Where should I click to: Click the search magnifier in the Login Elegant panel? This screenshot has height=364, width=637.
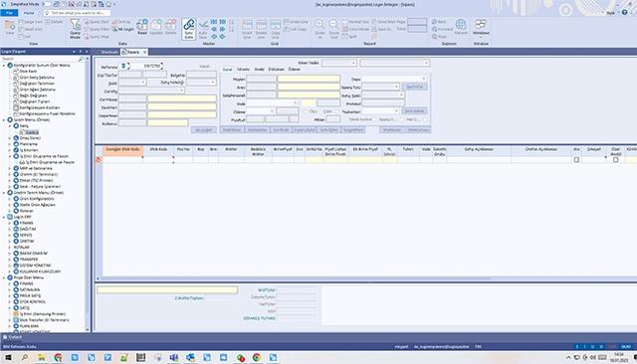pos(81,59)
